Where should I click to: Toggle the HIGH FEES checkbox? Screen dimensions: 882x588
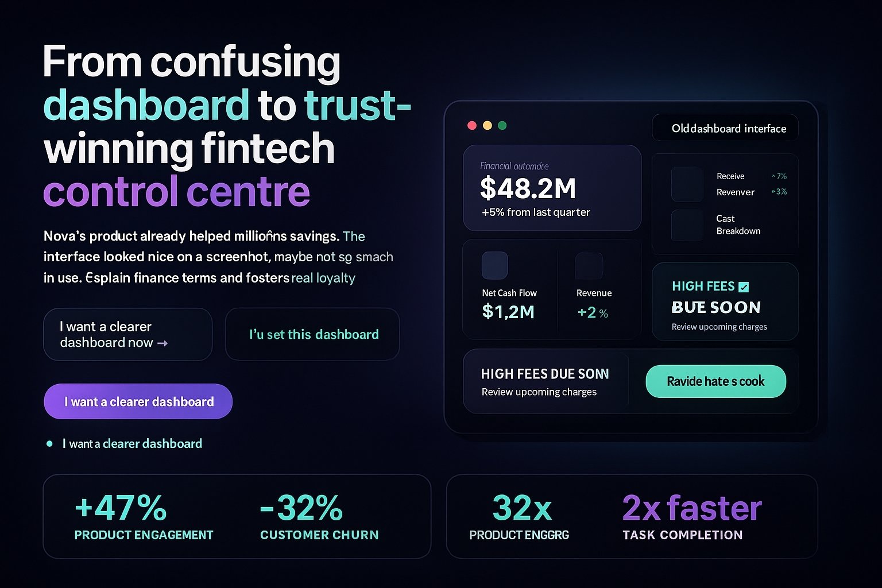(x=744, y=287)
